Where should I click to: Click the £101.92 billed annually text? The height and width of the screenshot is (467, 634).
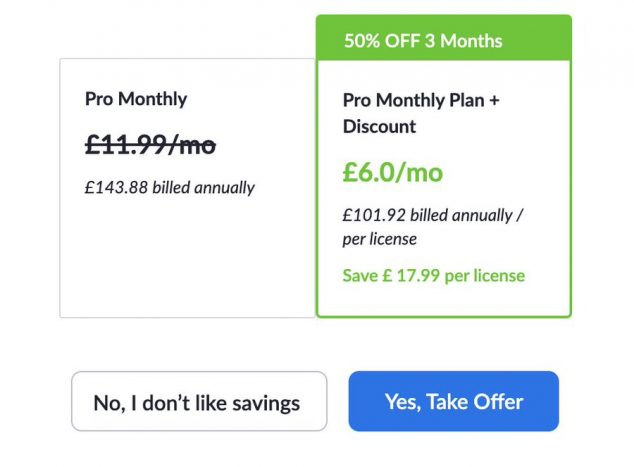(x=433, y=215)
